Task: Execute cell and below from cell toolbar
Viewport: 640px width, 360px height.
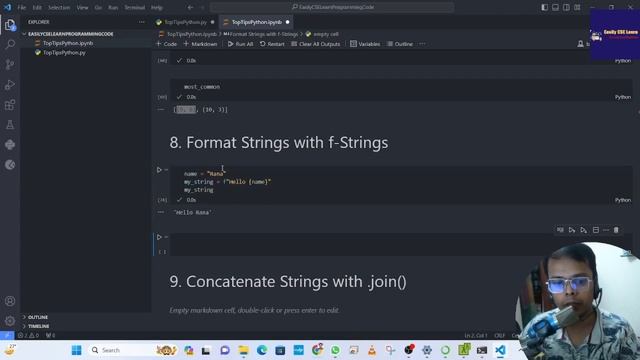Action: click(x=584, y=230)
